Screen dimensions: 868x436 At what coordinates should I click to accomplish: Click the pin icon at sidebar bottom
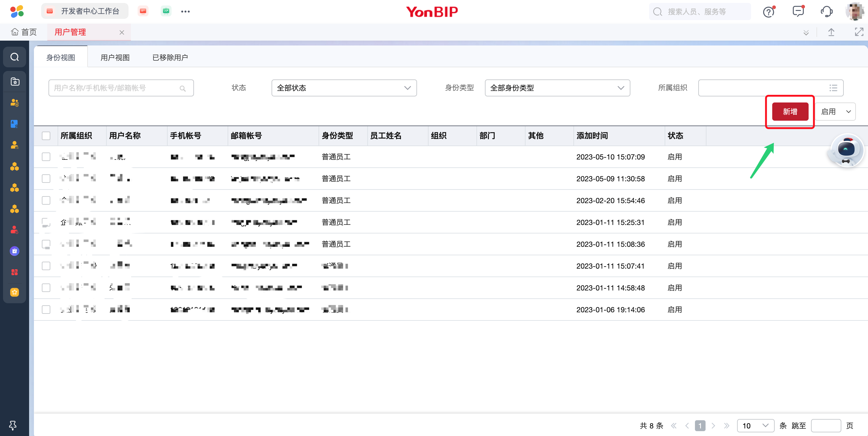coord(13,425)
